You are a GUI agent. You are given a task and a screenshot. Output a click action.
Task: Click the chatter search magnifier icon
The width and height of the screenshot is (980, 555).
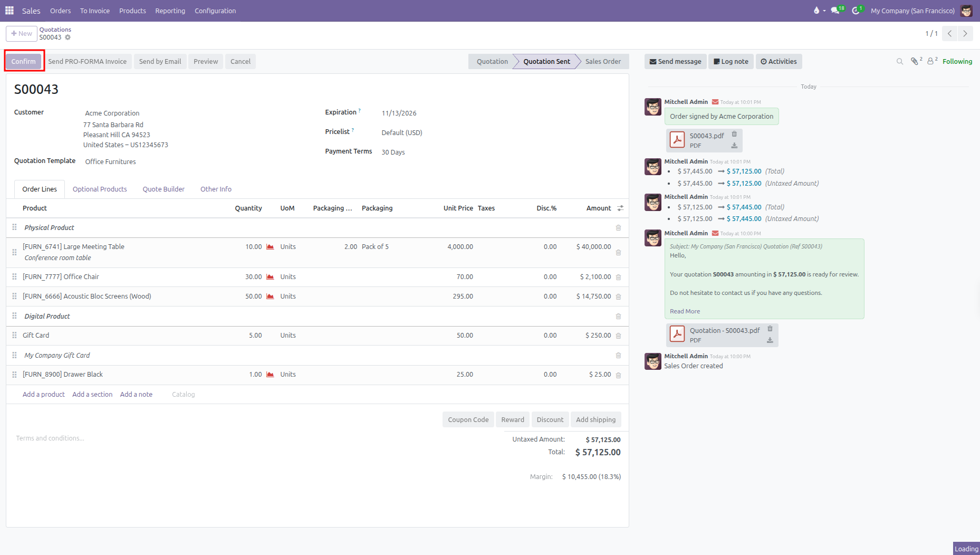tap(900, 62)
